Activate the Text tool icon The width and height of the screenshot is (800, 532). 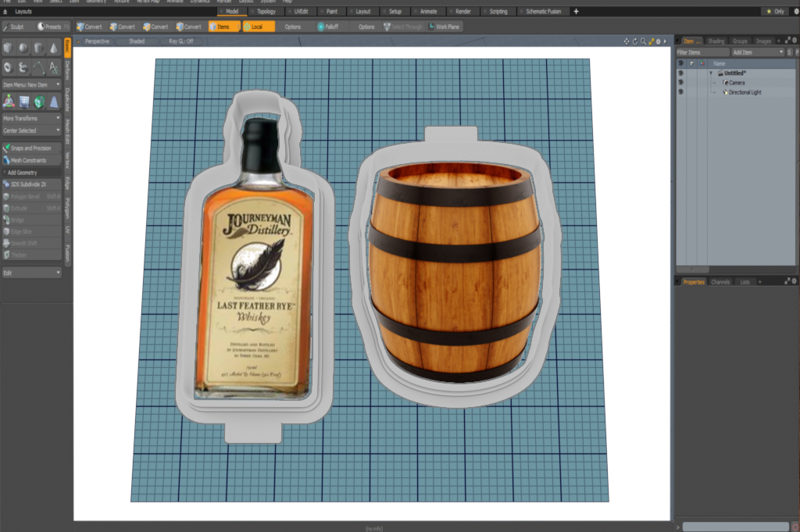pos(54,67)
